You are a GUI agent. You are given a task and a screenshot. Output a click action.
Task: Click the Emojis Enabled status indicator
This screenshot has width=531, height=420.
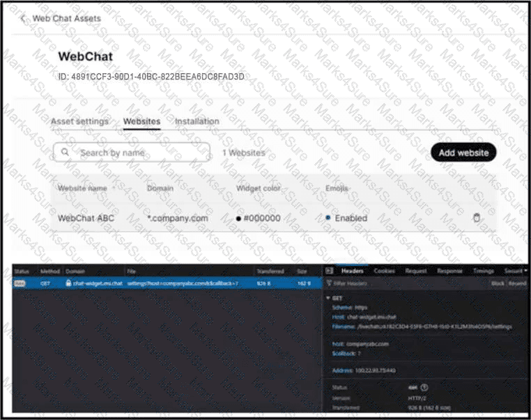(328, 218)
